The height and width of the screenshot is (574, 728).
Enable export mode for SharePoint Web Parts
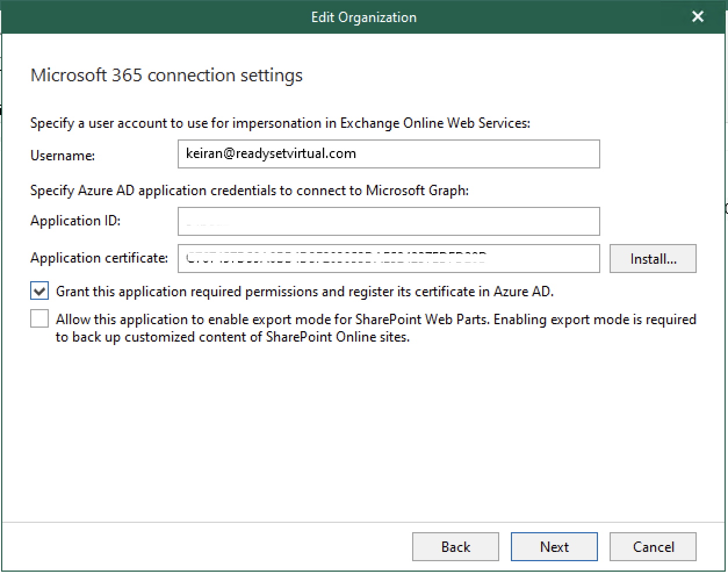39,319
